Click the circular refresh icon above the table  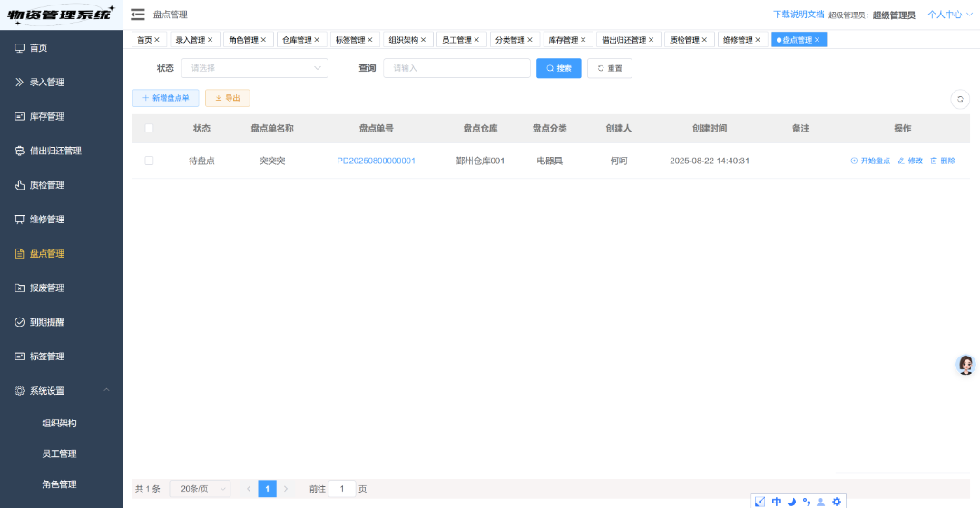(960, 100)
